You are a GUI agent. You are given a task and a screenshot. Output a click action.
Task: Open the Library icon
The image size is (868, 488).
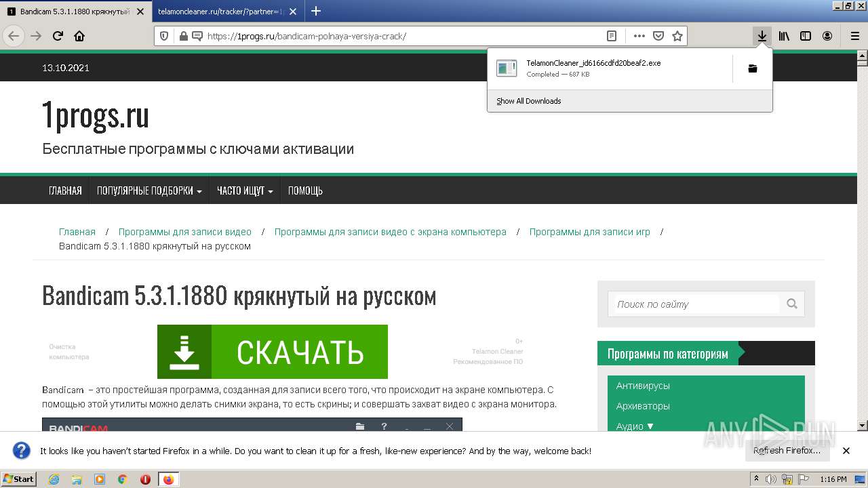(784, 36)
